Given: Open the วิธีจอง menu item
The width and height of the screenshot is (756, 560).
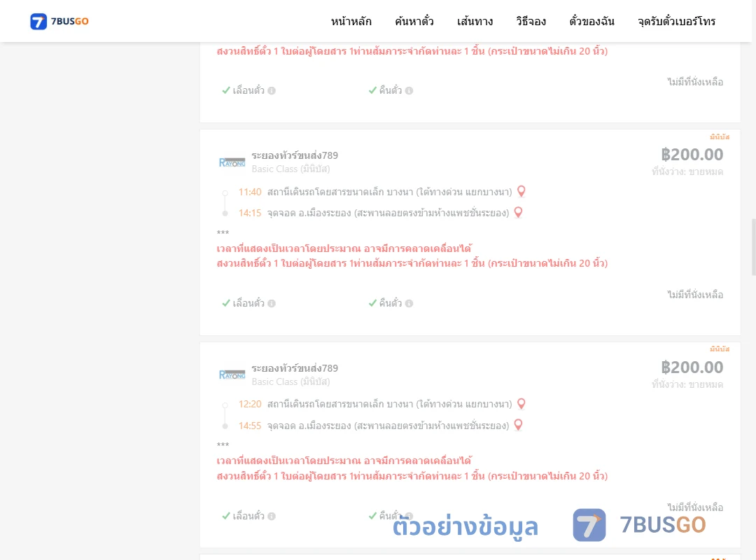Looking at the screenshot, I should point(531,21).
